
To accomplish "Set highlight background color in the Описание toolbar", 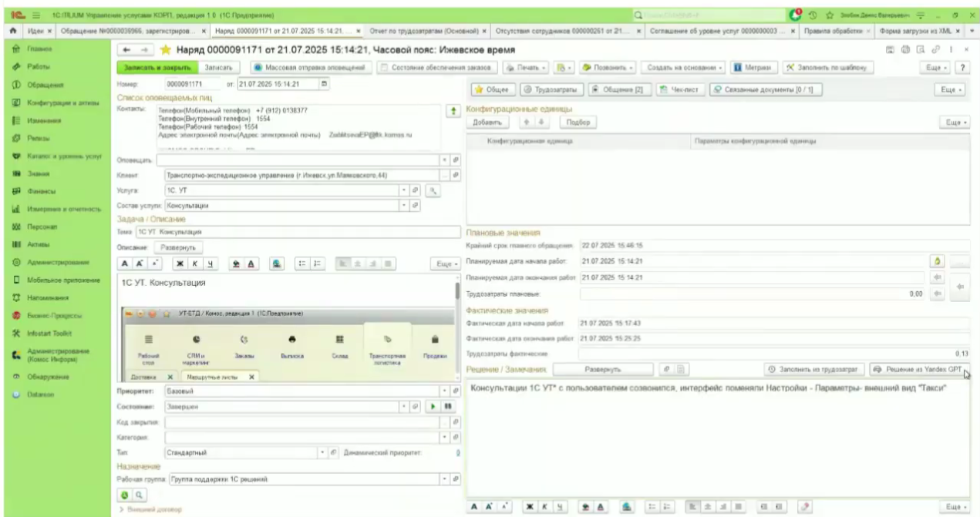I will coord(237,262).
